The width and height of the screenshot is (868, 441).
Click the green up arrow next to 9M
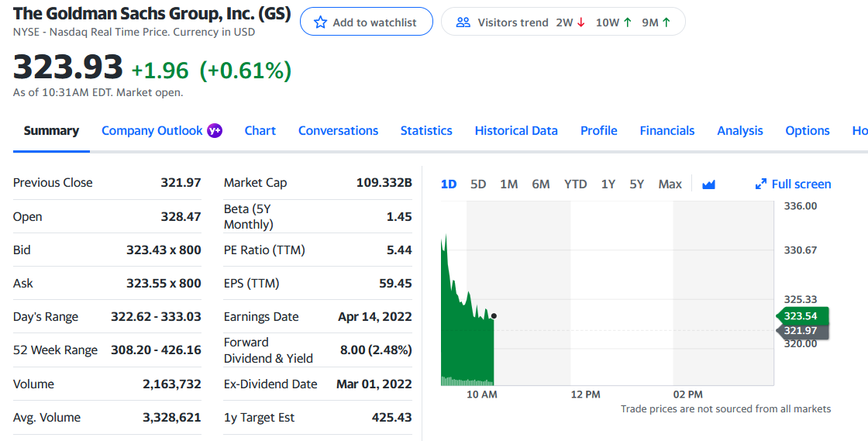tap(666, 22)
